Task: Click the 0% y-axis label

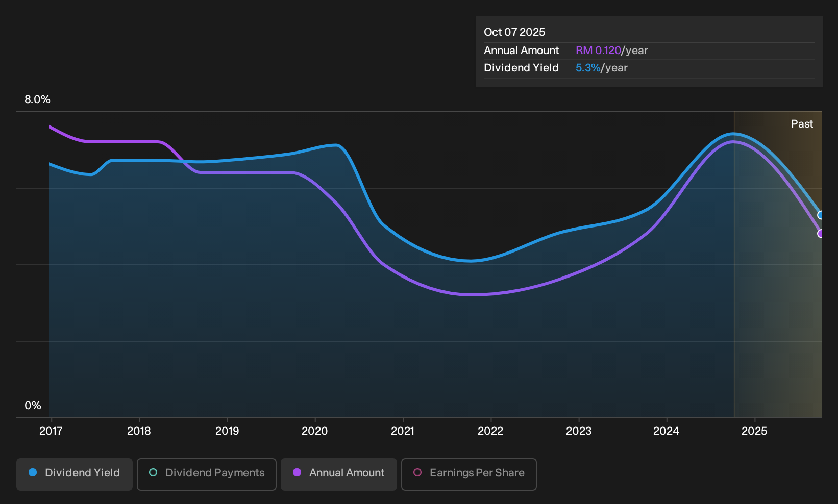Action: [33, 406]
